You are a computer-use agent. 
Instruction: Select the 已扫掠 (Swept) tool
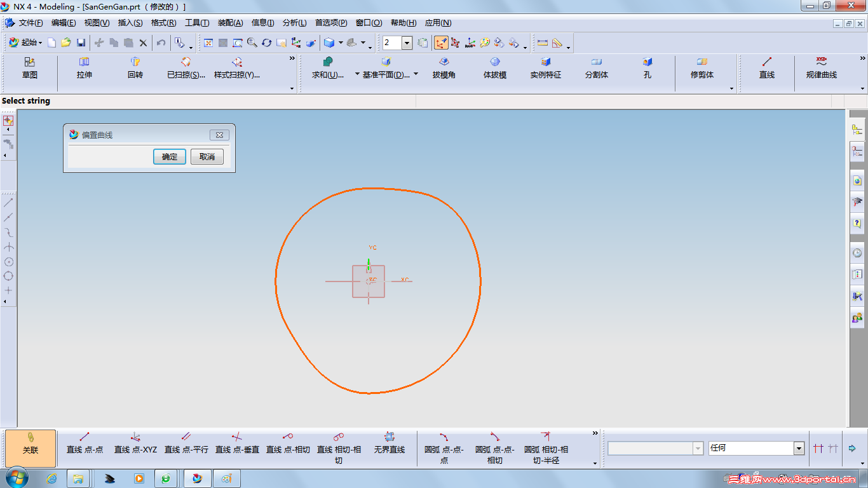[x=186, y=68]
